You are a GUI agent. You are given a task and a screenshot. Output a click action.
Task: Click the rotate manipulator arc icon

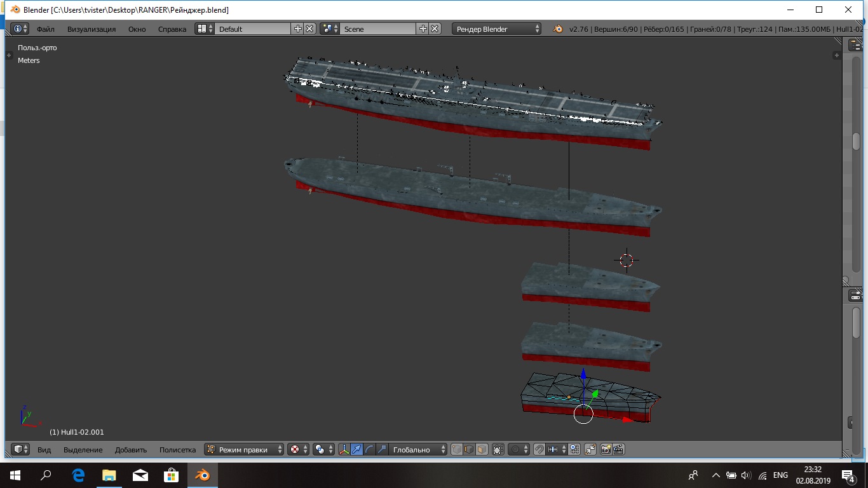[369, 449]
